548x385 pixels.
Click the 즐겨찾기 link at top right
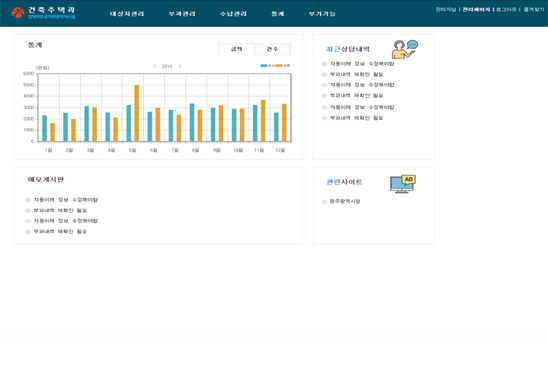534,9
